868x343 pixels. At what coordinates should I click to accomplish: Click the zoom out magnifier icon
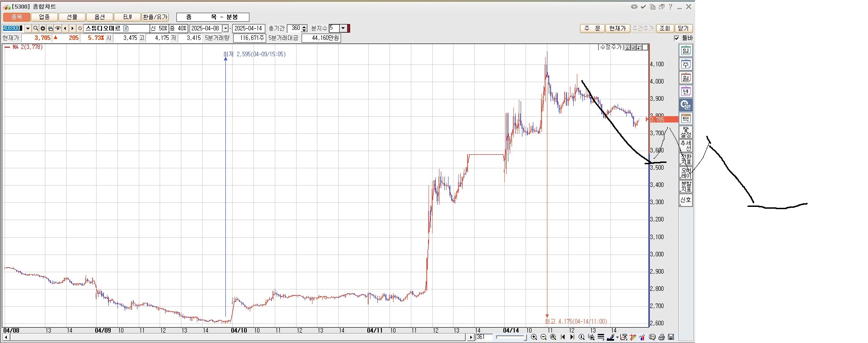point(543,337)
